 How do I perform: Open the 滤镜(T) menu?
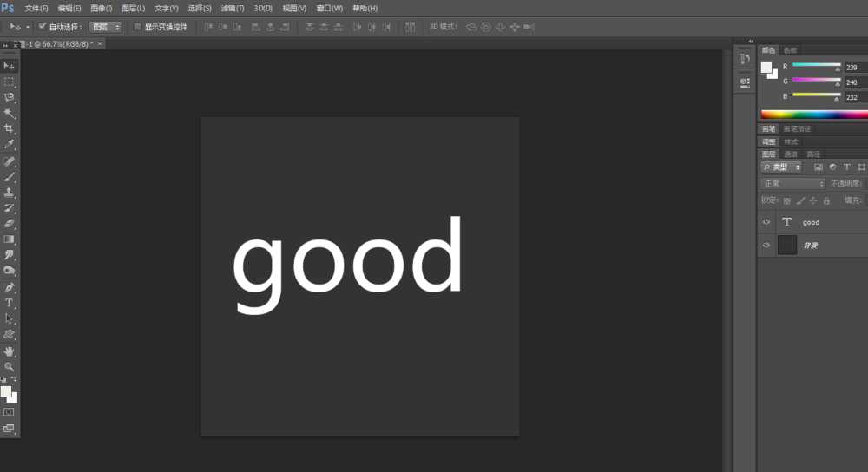233,8
